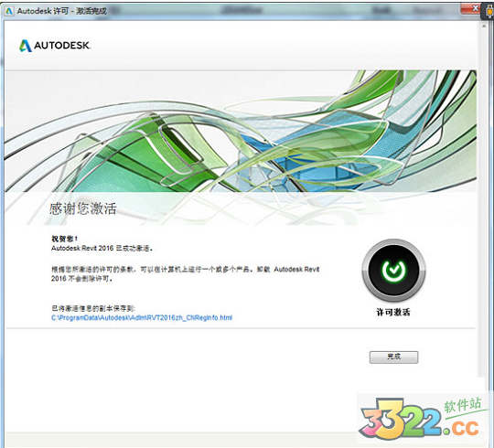Image resolution: width=494 pixels, height=448 pixels.
Task: Click the license terms paragraph text
Action: [x=185, y=274]
